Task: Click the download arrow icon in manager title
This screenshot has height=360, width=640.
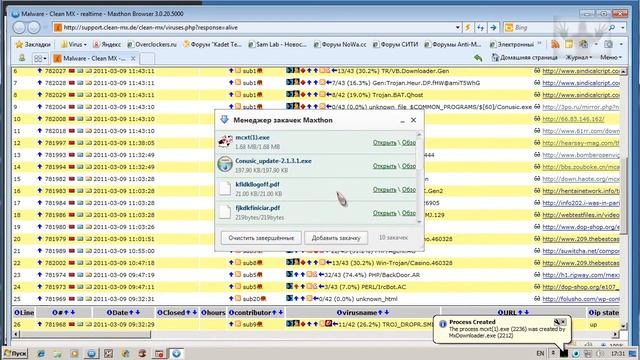Action: [x=224, y=120]
